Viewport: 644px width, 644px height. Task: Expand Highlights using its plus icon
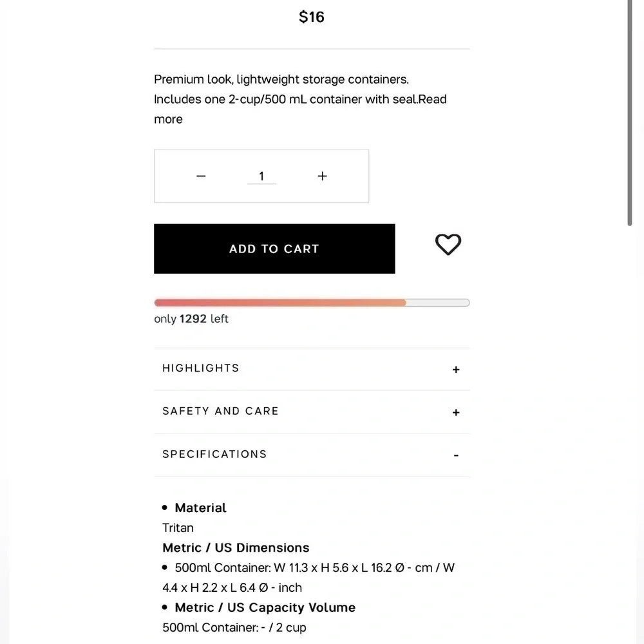456,370
